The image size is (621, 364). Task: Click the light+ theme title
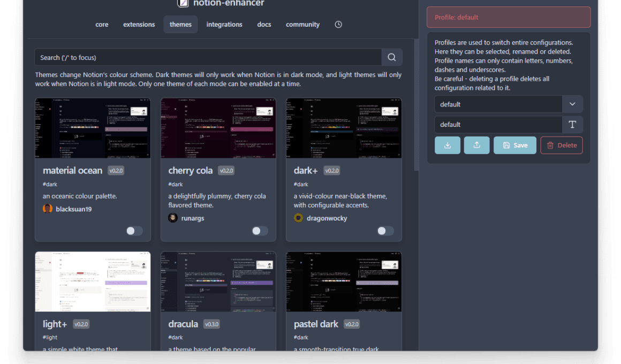tap(55, 324)
